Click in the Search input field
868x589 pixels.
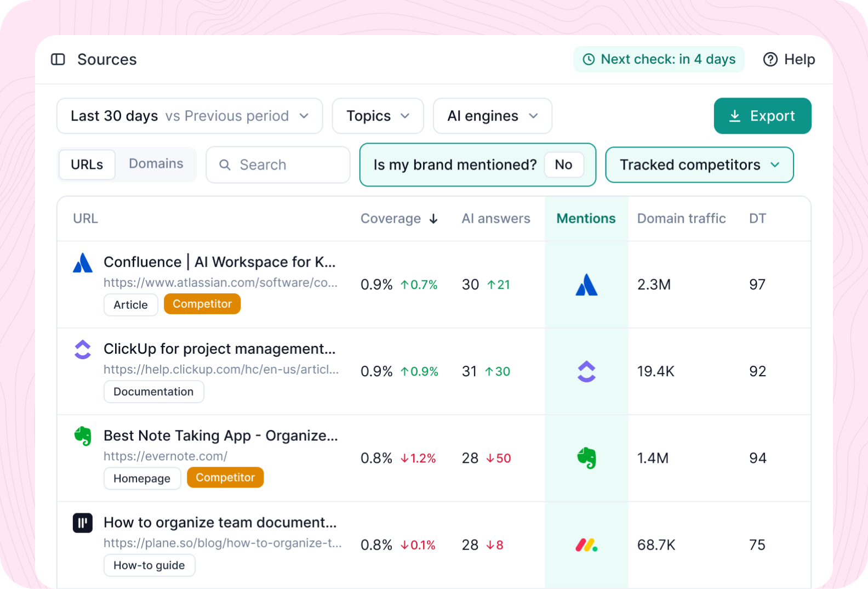click(278, 165)
